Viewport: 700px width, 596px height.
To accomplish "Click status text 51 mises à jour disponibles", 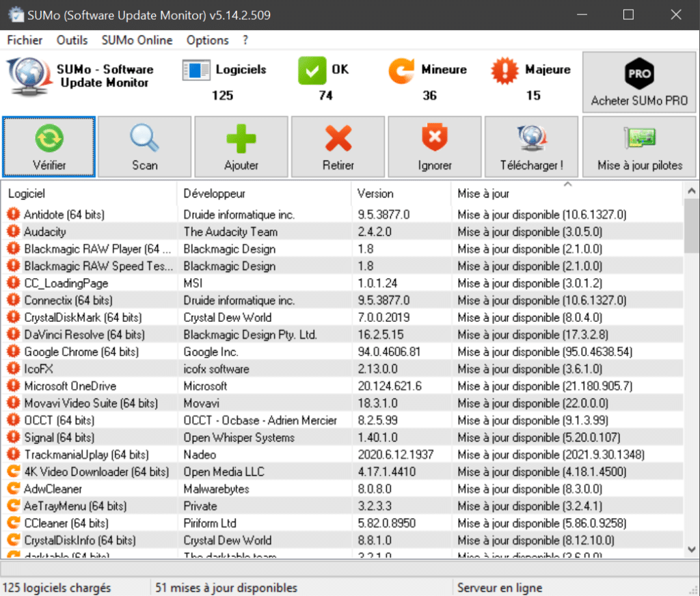I will (226, 588).
